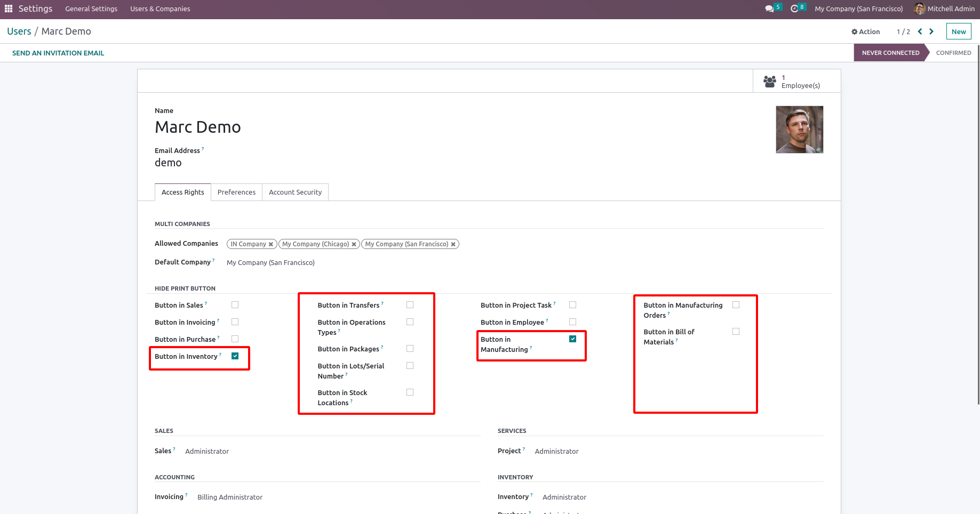980x514 pixels.
Task: Toggle Button in Invoicing checkbox
Action: click(235, 322)
